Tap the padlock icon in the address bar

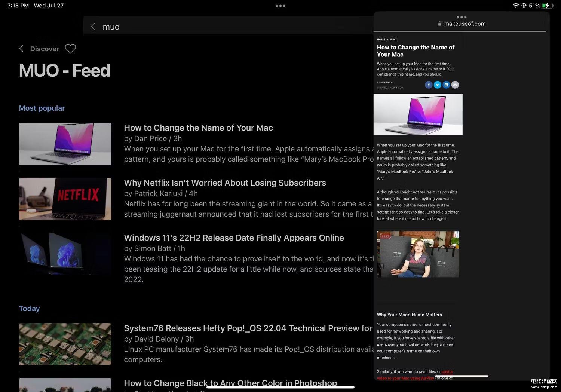coord(440,24)
